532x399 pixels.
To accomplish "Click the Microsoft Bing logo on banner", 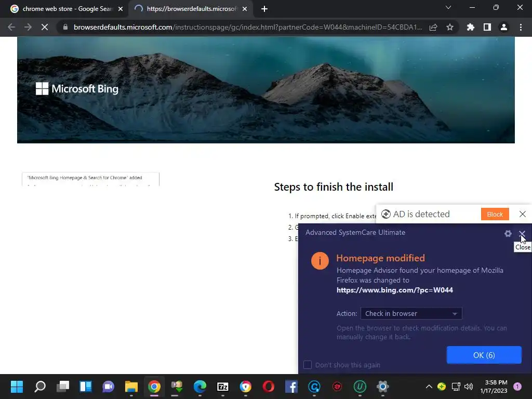I will (77, 89).
